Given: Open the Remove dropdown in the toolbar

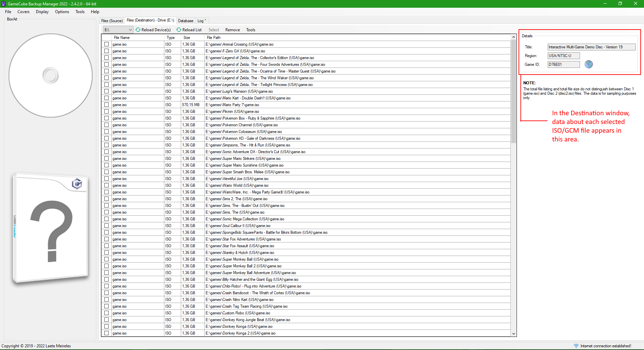Looking at the screenshot, I should pos(232,30).
